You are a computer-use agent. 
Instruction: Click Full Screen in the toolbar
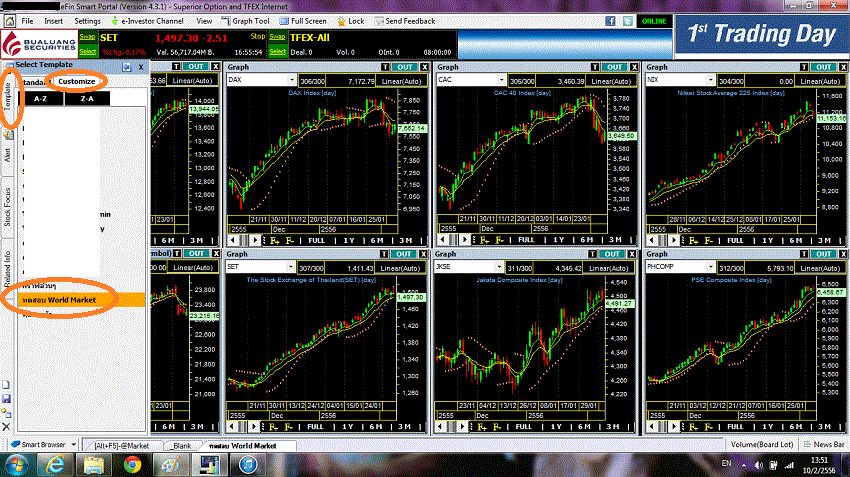303,21
